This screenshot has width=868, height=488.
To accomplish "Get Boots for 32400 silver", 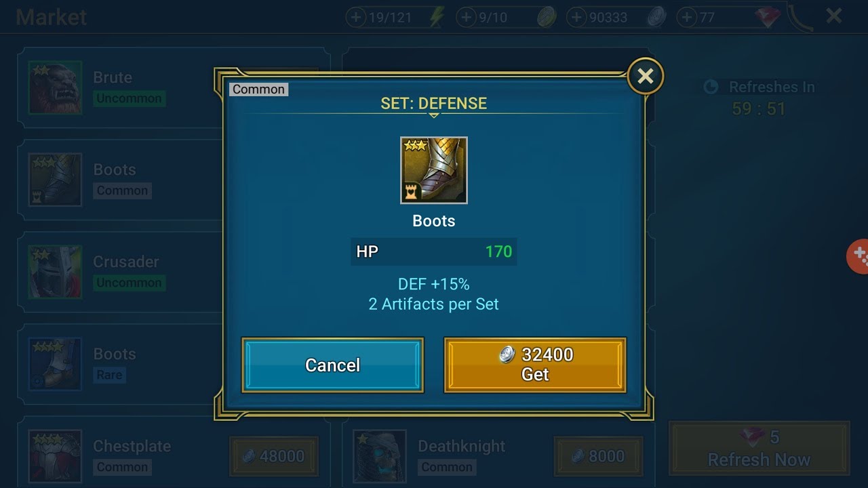I will click(x=535, y=365).
